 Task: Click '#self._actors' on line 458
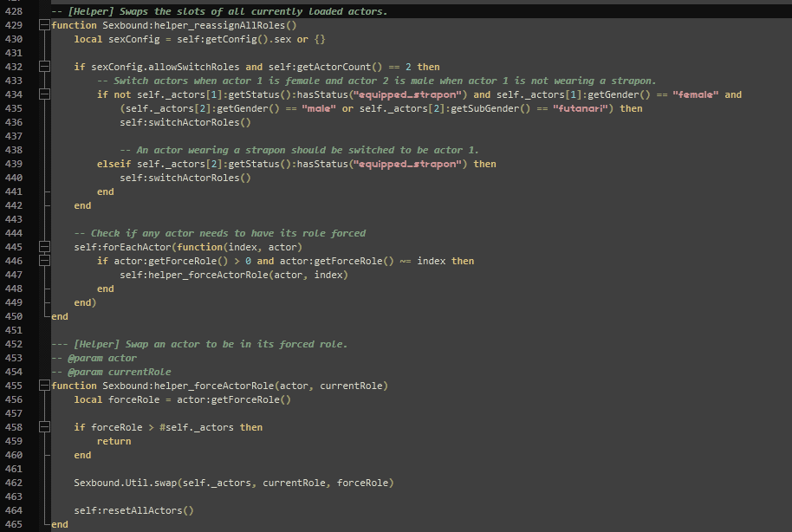197,427
